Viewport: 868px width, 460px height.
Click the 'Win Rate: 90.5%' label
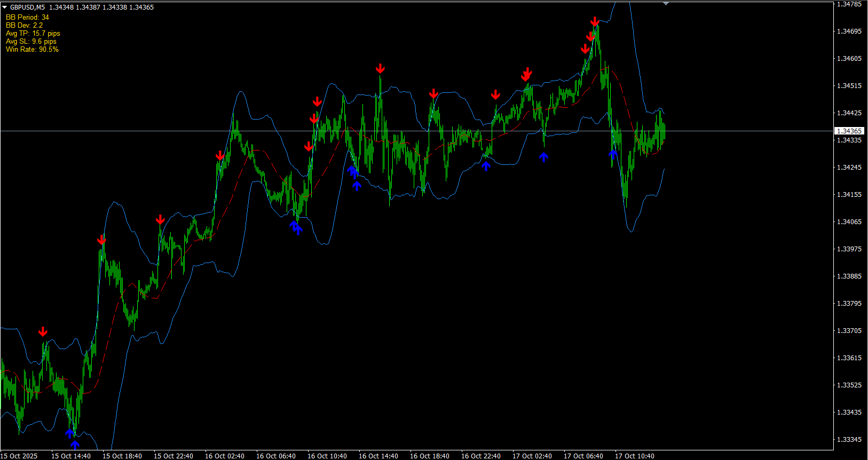click(32, 50)
